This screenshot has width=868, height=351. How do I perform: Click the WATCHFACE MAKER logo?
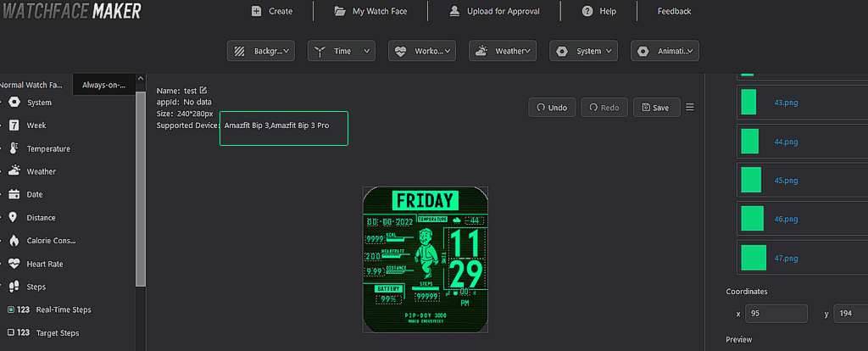point(72,10)
